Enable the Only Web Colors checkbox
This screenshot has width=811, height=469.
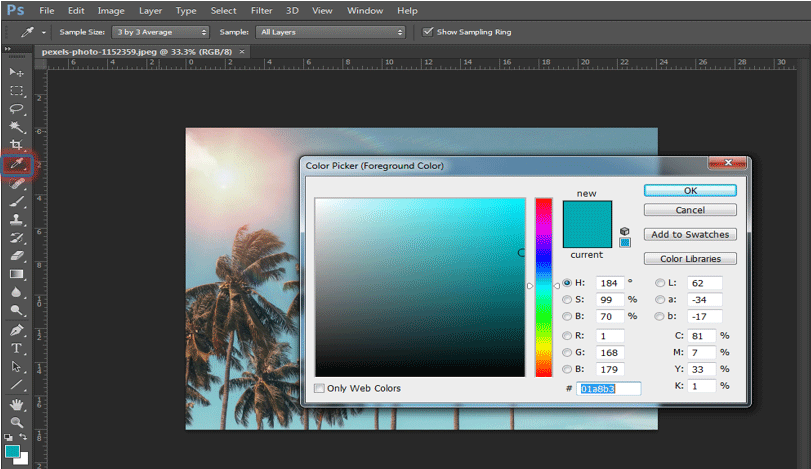[320, 388]
